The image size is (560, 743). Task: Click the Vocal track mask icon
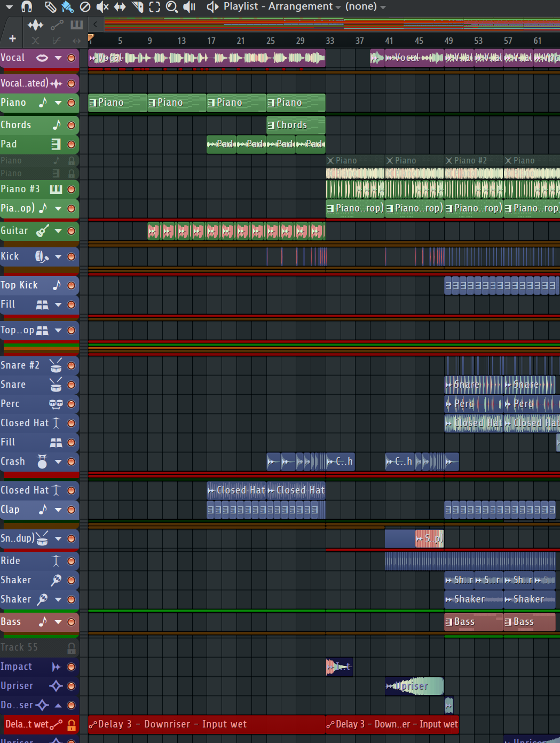[42, 58]
